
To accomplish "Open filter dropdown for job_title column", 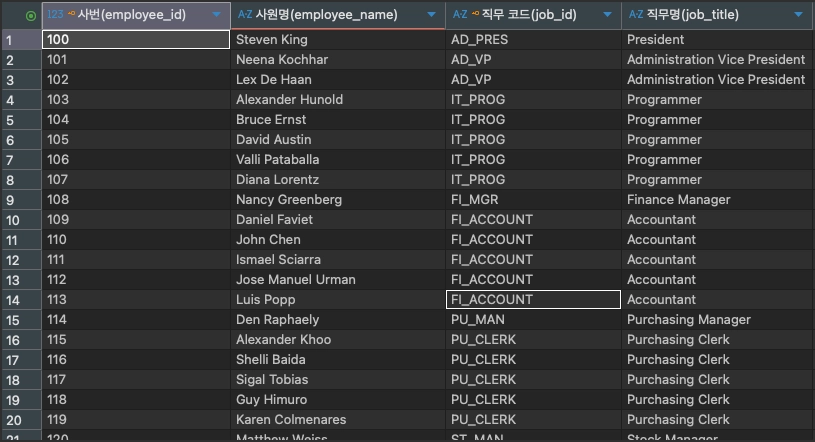I will point(798,15).
